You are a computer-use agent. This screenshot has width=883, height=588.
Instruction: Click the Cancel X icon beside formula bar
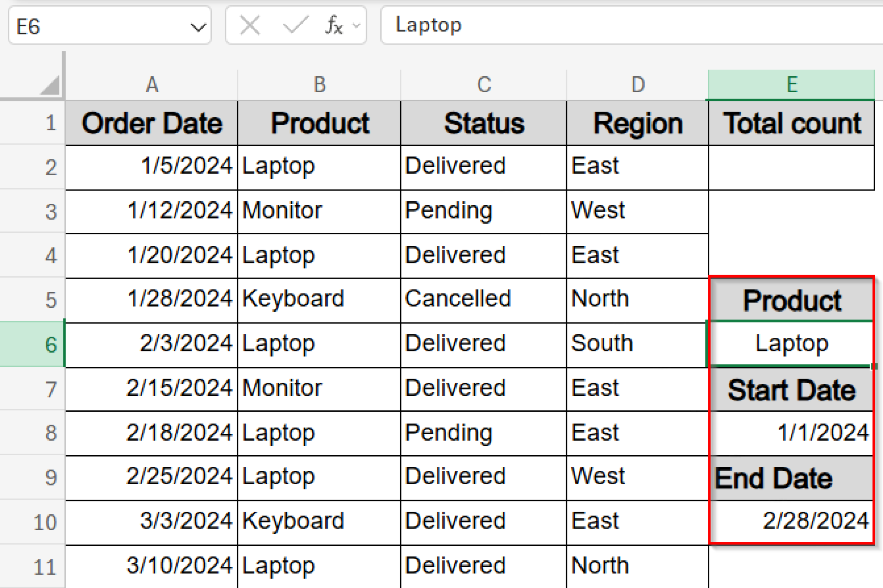coord(249,25)
